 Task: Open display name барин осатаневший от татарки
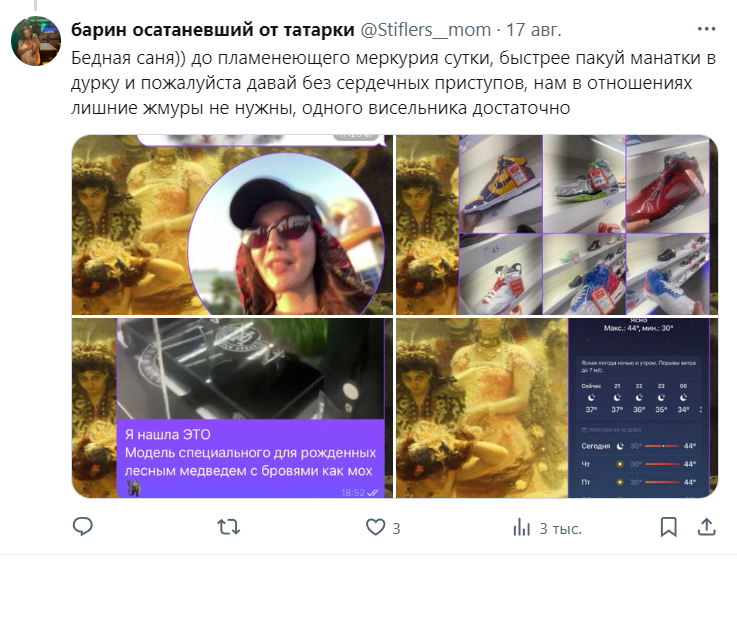[x=212, y=30]
